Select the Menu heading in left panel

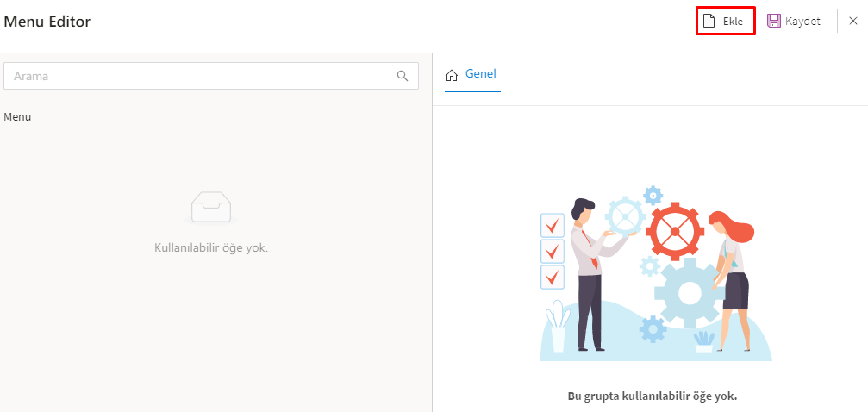17,116
